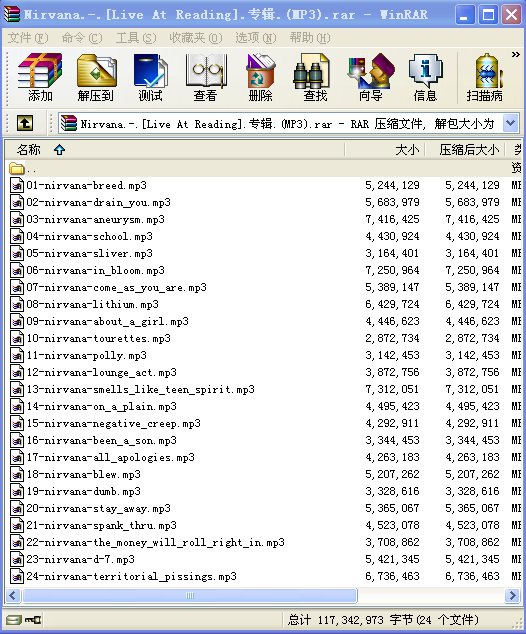Viewport: 526px width, 634px height.
Task: Click the file icon for 03-nirvana-aneurysm.mp3
Action: [17, 219]
